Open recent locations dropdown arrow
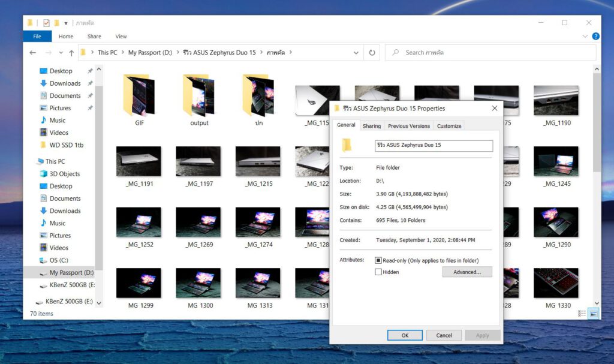Image resolution: width=614 pixels, height=364 pixels. (61, 53)
